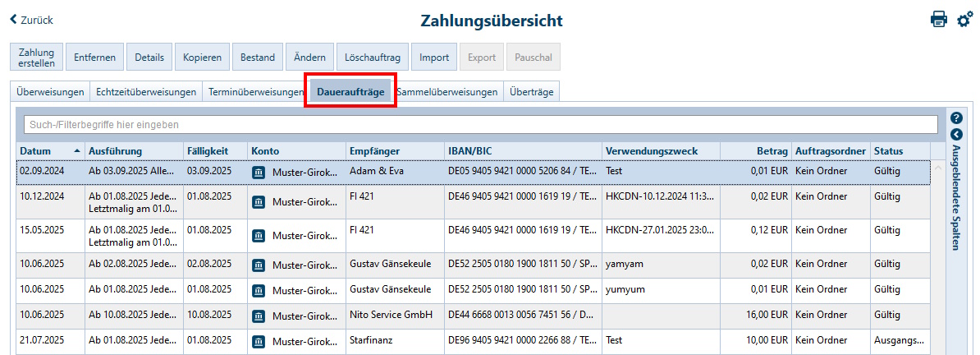Click the 21.07.2025 date cell
The image size is (980, 355).
coord(51,342)
